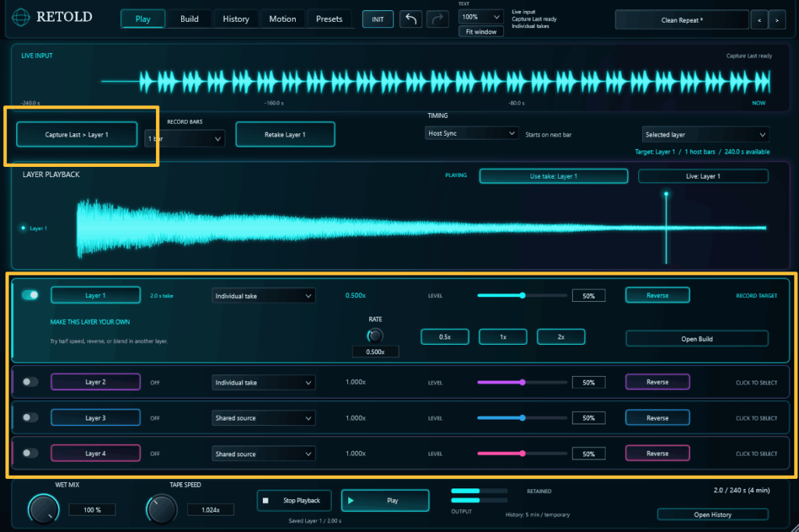Enable the Layer 2 switch
Image resolution: width=799 pixels, height=532 pixels.
click(30, 381)
